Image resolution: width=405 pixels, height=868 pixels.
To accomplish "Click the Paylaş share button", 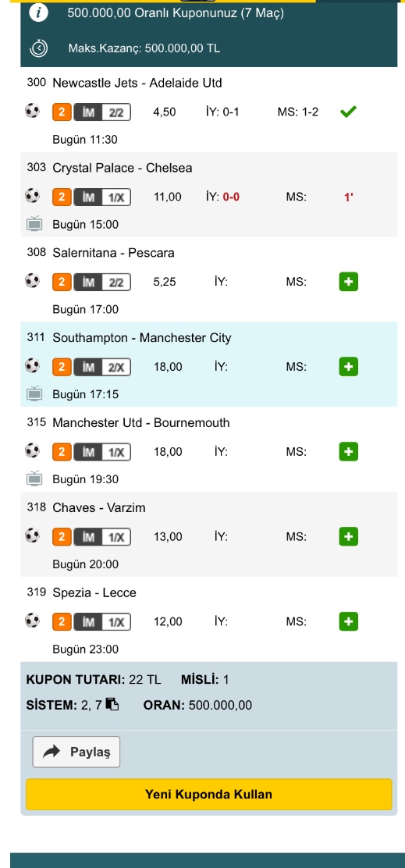I will coord(76,752).
